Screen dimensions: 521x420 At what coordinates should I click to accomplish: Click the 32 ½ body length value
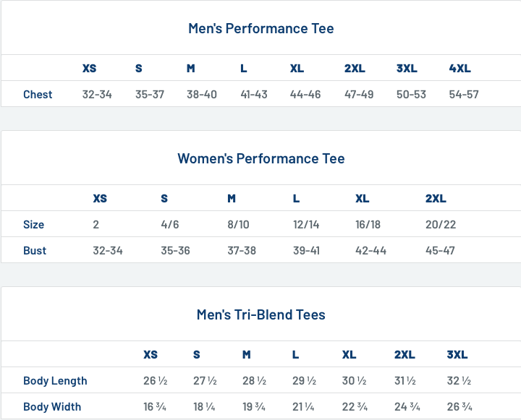(459, 381)
